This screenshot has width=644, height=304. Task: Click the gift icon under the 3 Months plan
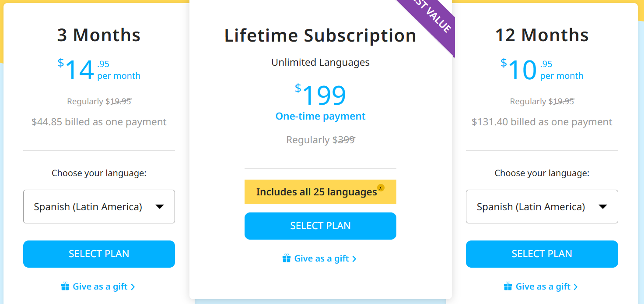pyautogui.click(x=65, y=286)
